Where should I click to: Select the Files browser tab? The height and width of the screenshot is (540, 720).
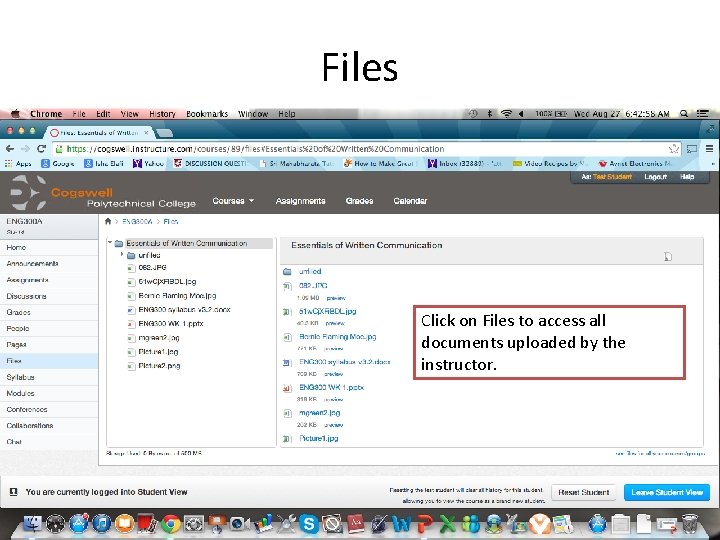click(99, 133)
